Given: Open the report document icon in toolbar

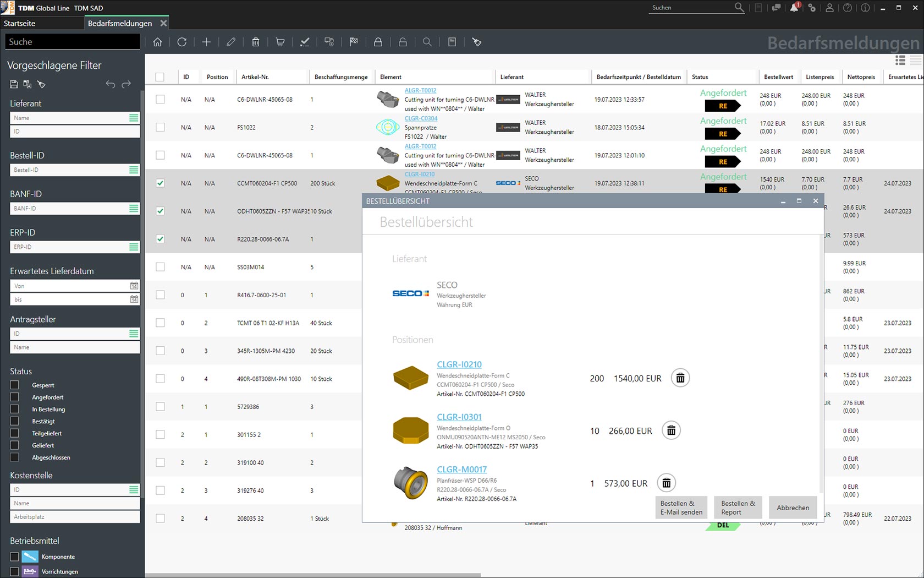Looking at the screenshot, I should pyautogui.click(x=452, y=42).
